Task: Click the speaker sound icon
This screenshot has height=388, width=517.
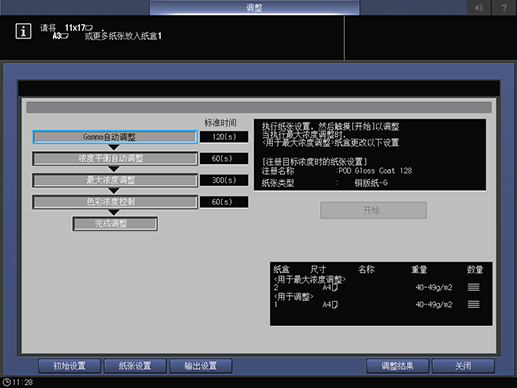Action: click(x=479, y=7)
